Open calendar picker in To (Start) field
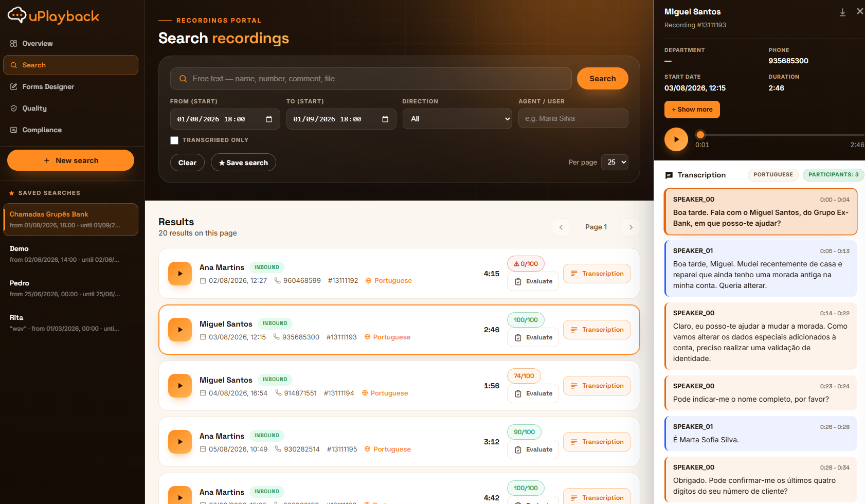 tap(385, 119)
